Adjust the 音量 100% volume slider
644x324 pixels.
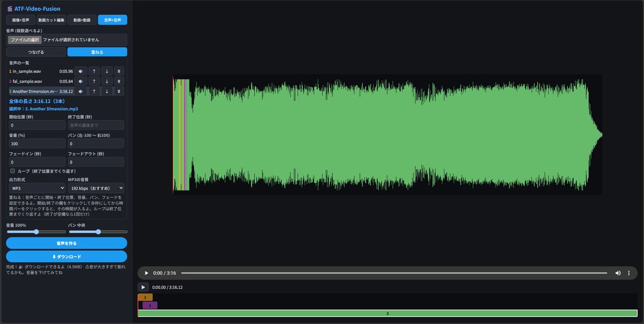(x=36, y=232)
